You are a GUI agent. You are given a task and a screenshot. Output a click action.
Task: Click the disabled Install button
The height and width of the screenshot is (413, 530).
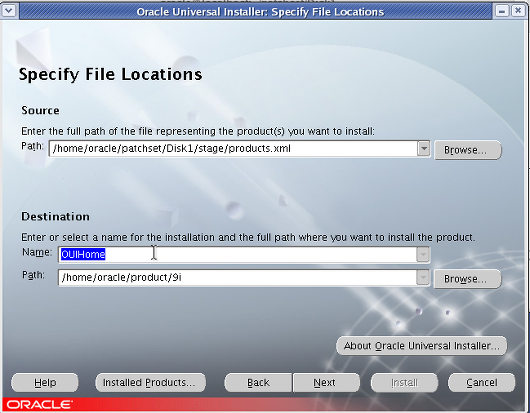[404, 383]
